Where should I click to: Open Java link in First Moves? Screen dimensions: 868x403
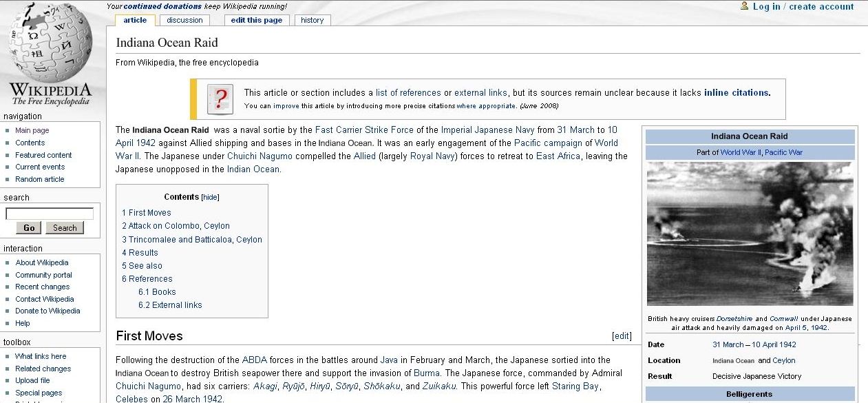[x=389, y=360]
